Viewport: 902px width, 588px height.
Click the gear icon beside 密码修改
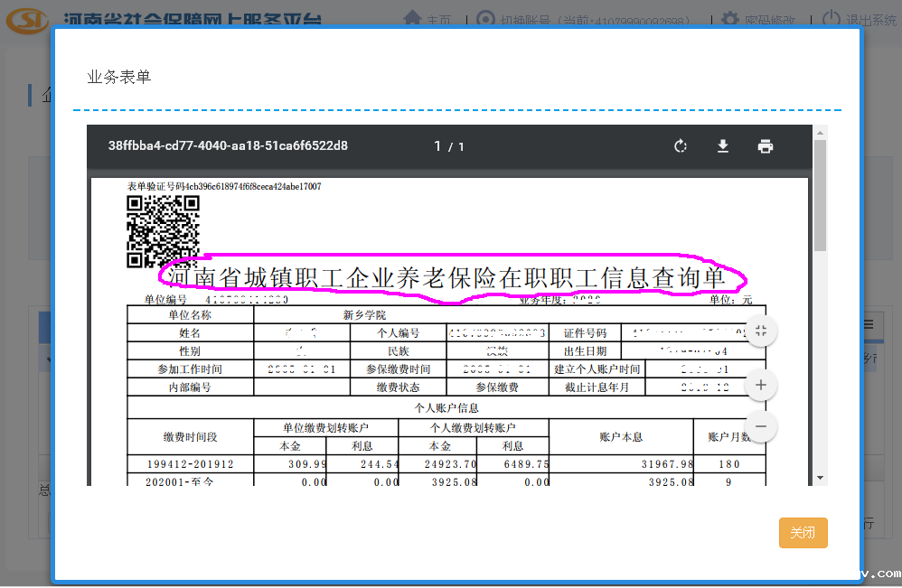coord(730,19)
